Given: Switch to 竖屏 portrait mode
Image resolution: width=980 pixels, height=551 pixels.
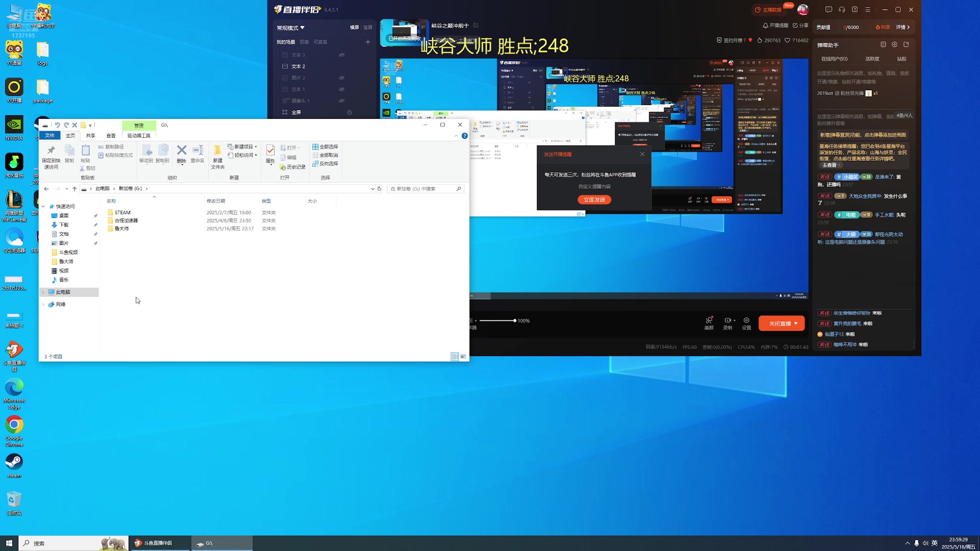Looking at the screenshot, I should [367, 28].
